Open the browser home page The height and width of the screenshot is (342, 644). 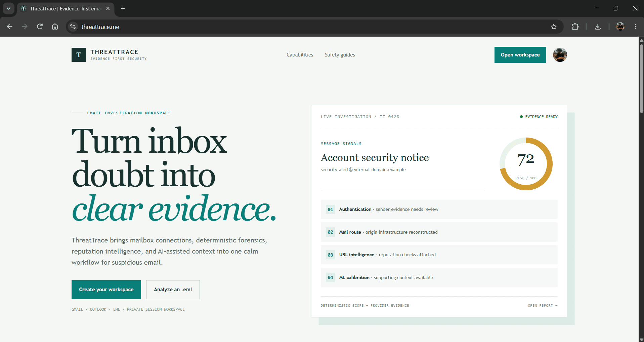55,27
